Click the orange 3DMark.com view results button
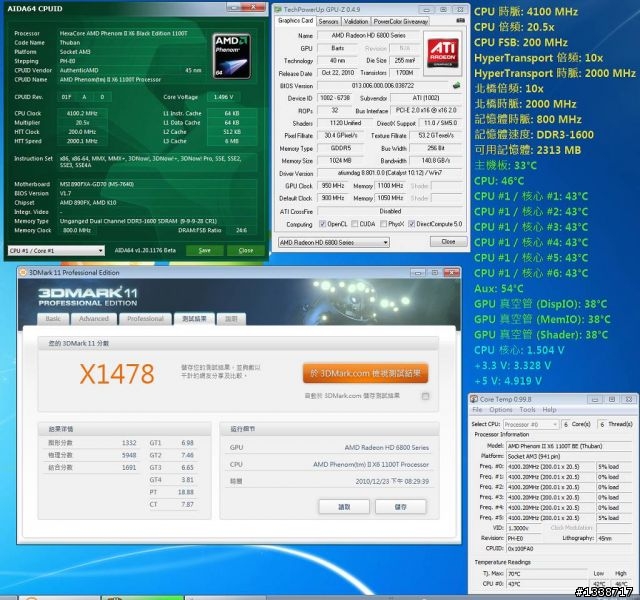The height and width of the screenshot is (600, 640). point(365,373)
